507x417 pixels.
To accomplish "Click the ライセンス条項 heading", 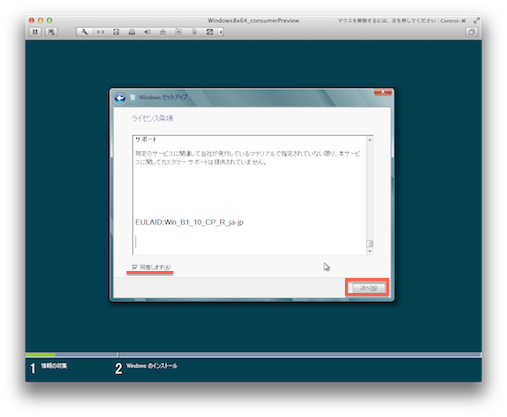I will 152,118.
